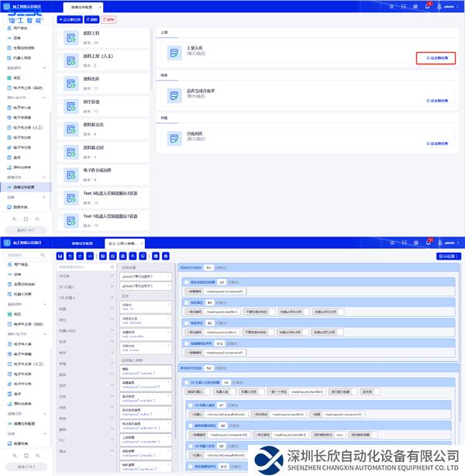The image size is (465, 476).
Task: Click the settings gear icon in editor toolbar
Action: pyautogui.click(x=166, y=255)
